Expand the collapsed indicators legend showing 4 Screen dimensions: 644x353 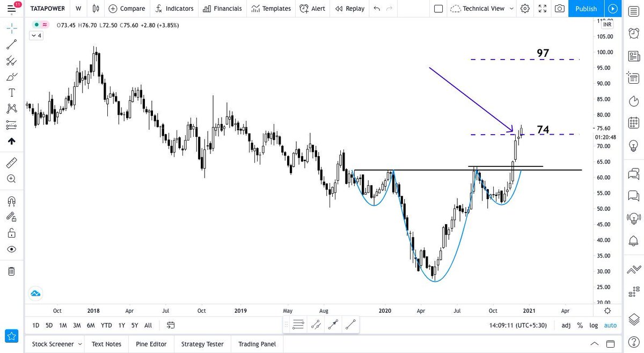pyautogui.click(x=36, y=35)
